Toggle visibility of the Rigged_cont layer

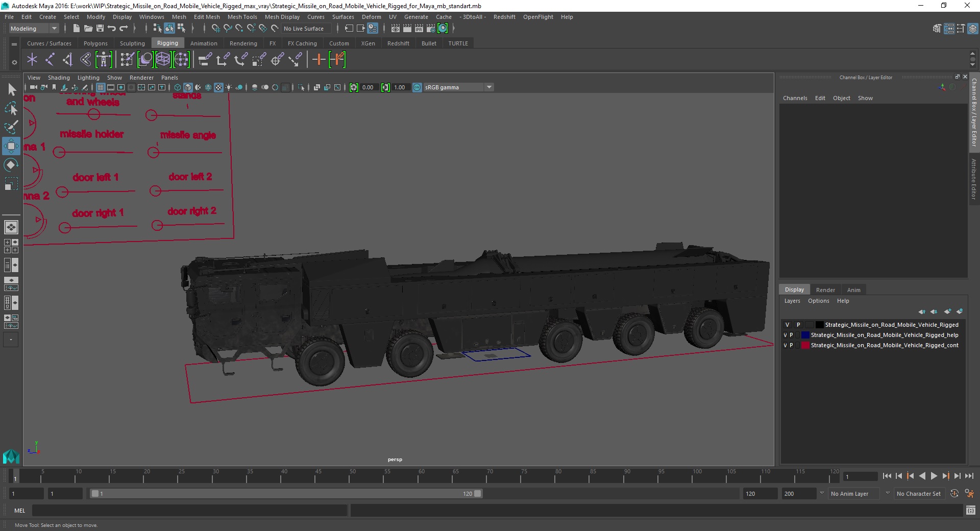coord(785,346)
